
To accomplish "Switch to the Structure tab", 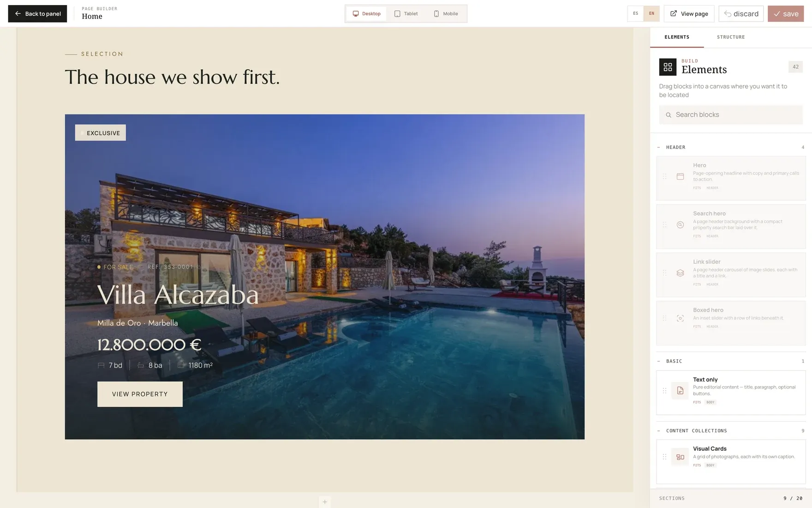I will click(x=731, y=37).
